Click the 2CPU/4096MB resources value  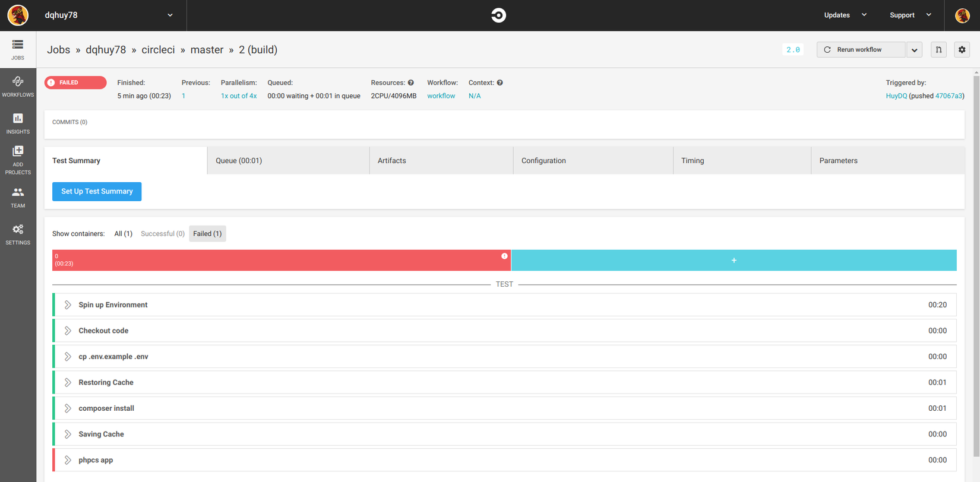(x=394, y=96)
